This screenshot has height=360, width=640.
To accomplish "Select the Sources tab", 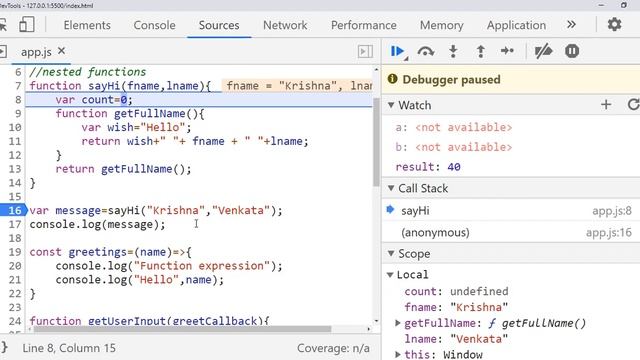I will (x=219, y=25).
